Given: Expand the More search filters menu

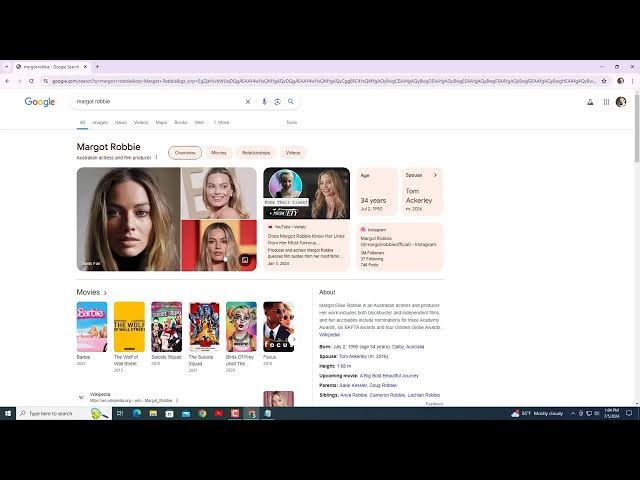Looking at the screenshot, I should pyautogui.click(x=222, y=122).
